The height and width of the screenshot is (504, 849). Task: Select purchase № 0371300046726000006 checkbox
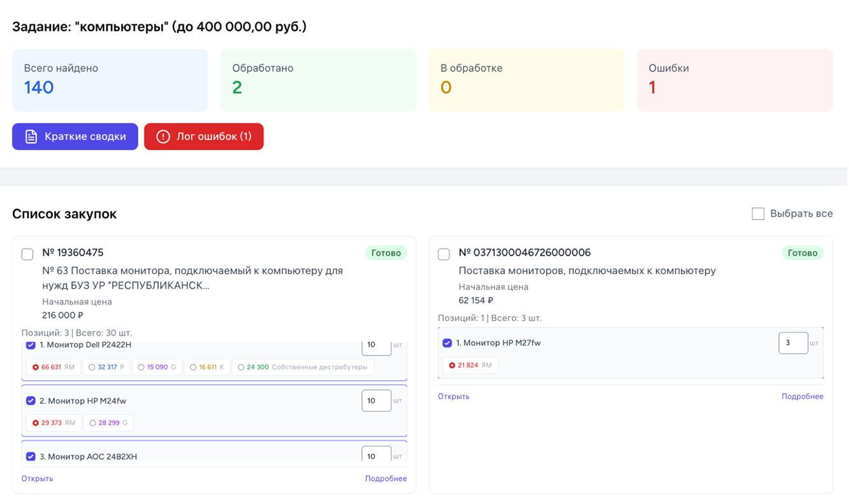pyautogui.click(x=444, y=254)
